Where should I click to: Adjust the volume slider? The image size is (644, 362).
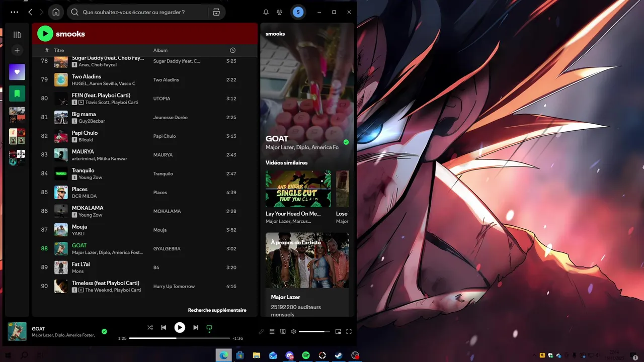coord(314,331)
